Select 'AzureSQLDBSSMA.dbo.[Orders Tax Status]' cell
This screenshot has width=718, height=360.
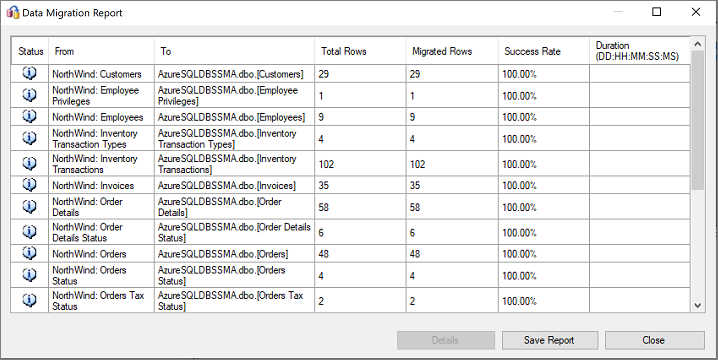(234, 300)
